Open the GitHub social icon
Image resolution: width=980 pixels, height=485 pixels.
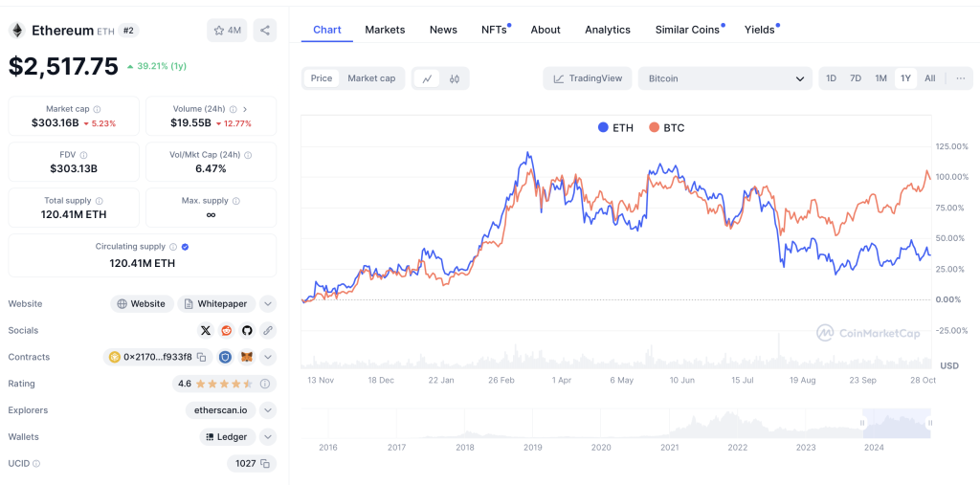[x=247, y=331]
